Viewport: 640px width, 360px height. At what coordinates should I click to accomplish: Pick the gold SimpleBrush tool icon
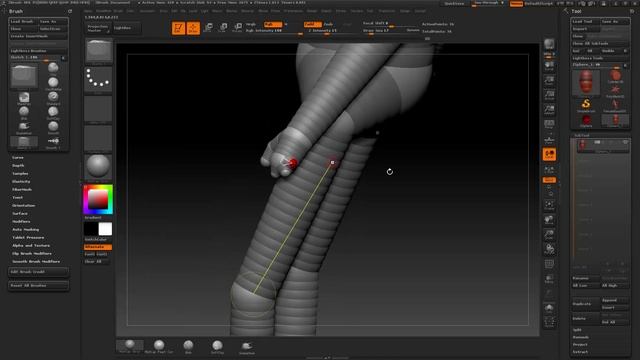coord(586,104)
